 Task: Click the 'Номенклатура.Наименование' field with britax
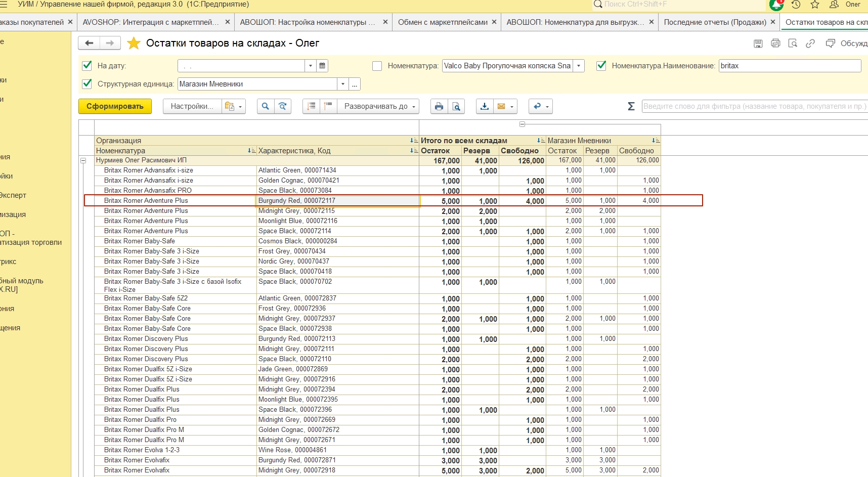[x=789, y=66]
